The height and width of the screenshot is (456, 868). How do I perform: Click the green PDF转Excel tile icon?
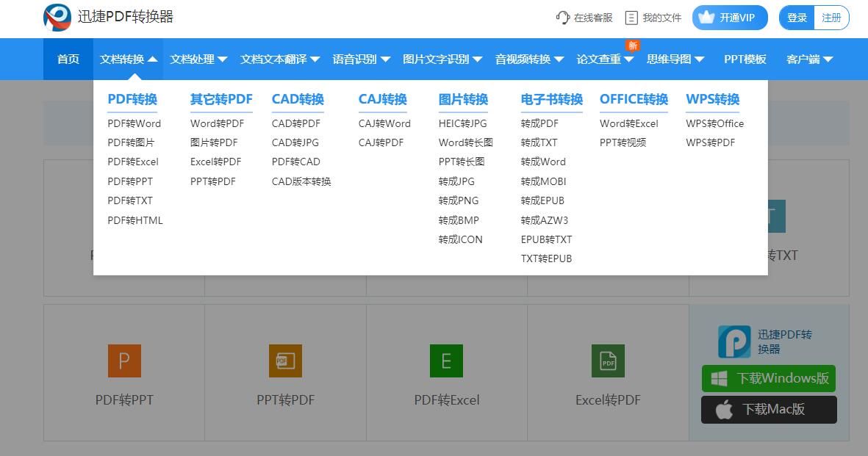[x=446, y=361]
